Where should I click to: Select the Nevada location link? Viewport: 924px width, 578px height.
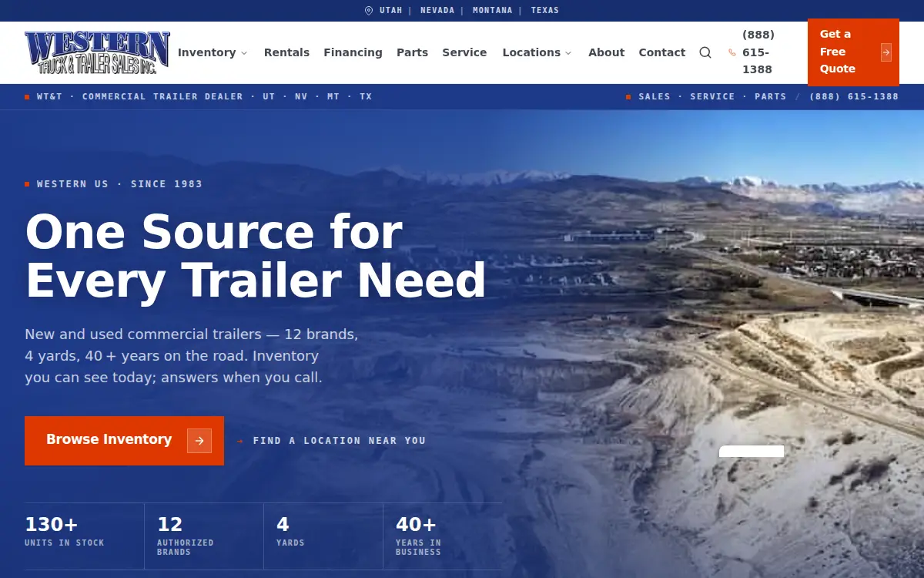click(x=437, y=11)
